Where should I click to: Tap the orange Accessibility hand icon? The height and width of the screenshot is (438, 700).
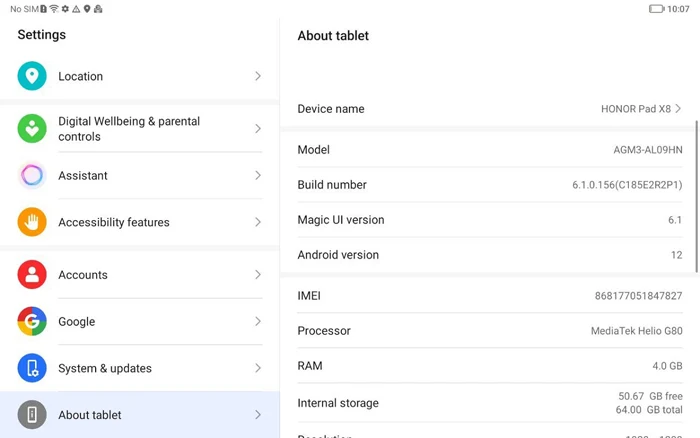pos(32,222)
